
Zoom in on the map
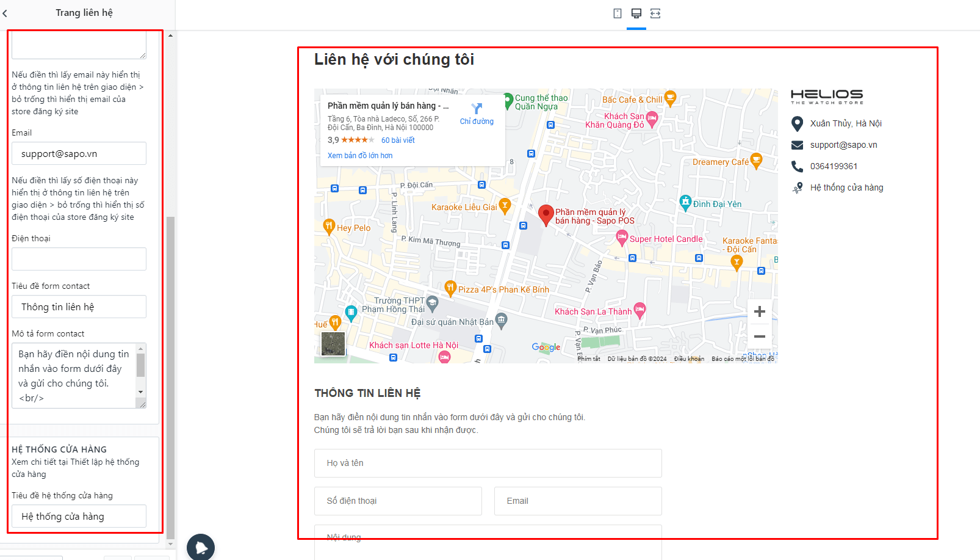pyautogui.click(x=760, y=311)
